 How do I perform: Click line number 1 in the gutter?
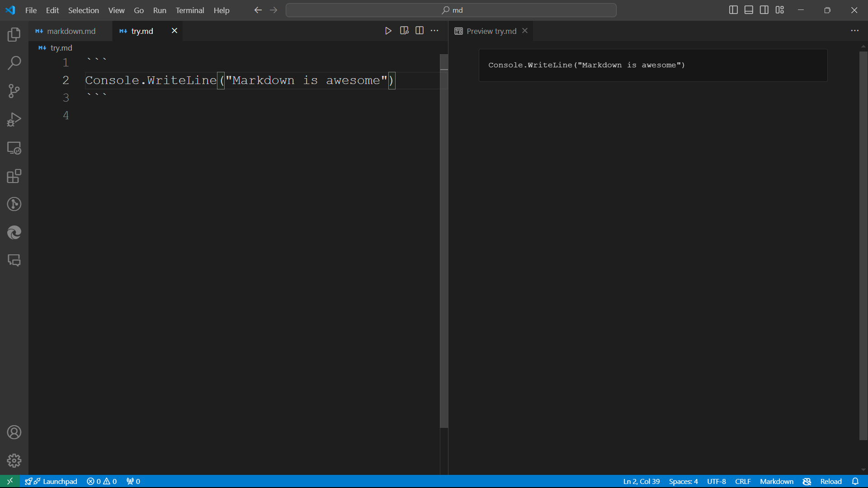(66, 63)
